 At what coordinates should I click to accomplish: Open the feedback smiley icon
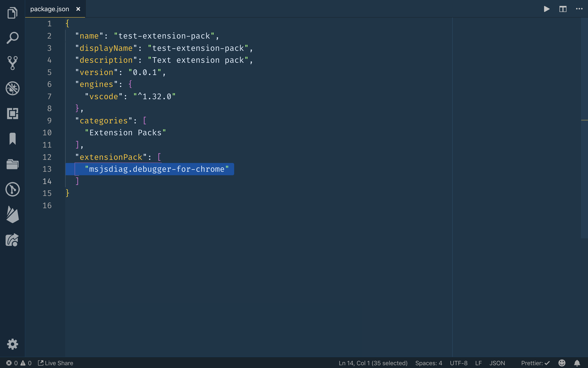[562, 363]
